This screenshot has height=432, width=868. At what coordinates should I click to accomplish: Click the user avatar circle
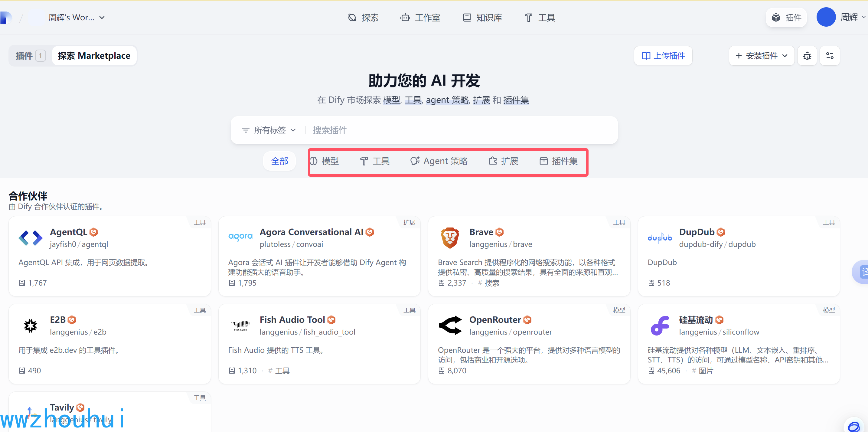tap(826, 17)
